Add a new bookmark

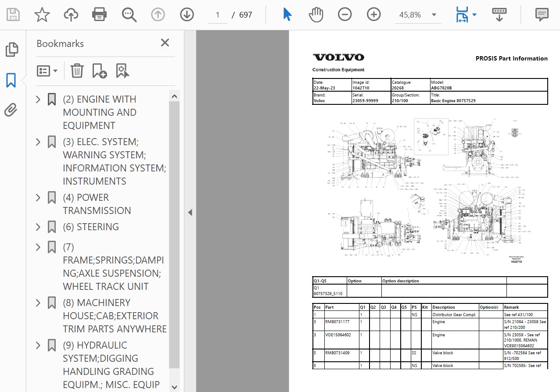99,71
